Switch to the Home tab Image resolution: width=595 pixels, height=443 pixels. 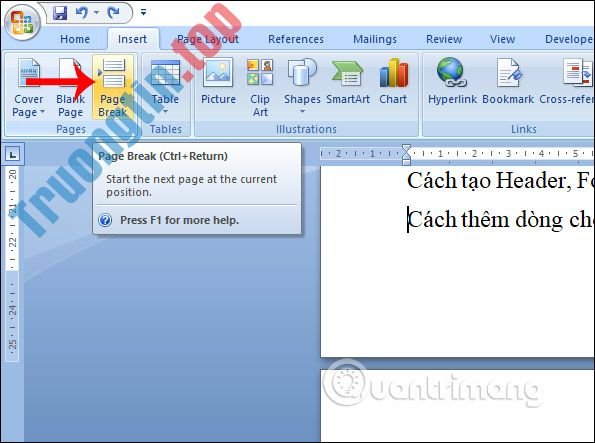pos(75,39)
